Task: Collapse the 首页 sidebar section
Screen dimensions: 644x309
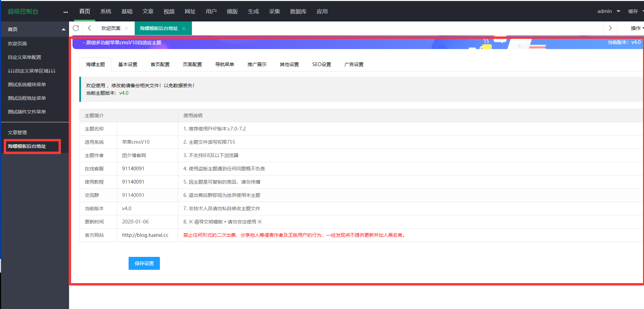Action: pyautogui.click(x=63, y=29)
